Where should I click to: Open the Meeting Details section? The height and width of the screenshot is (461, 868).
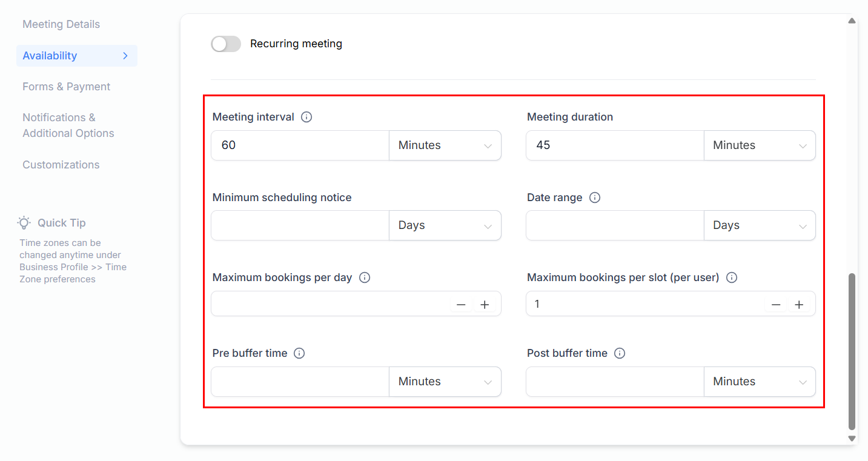61,24
